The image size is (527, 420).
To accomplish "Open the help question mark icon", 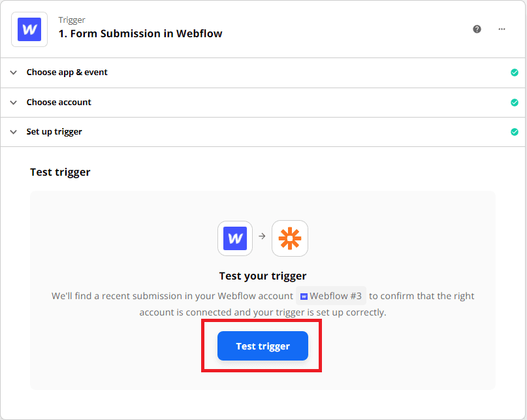I will click(x=477, y=29).
